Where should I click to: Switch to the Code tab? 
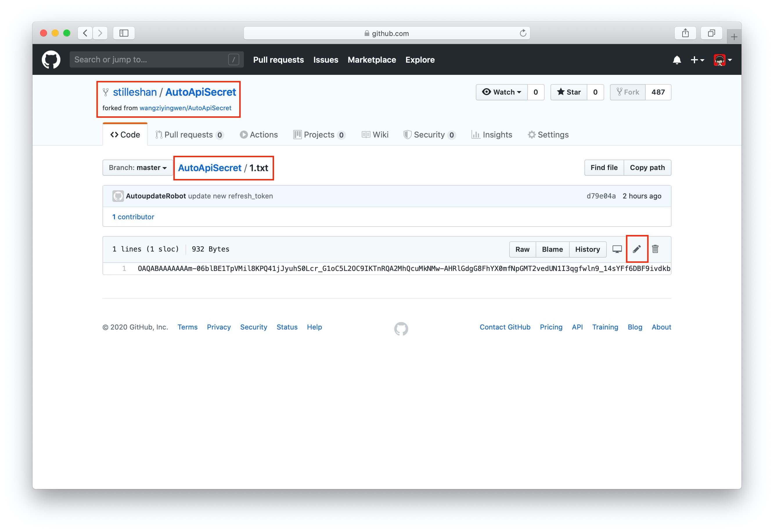click(x=125, y=135)
